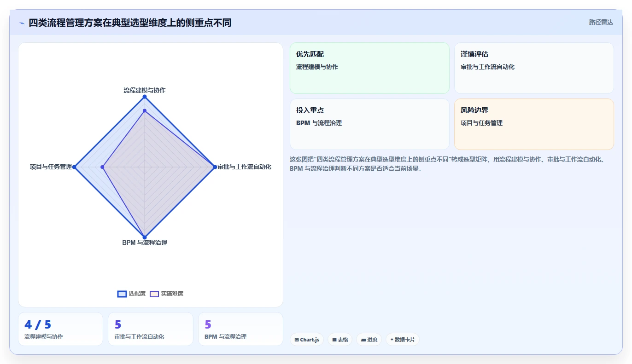Click the 4 / 5 stat value
The image size is (632, 364).
pyautogui.click(x=38, y=325)
